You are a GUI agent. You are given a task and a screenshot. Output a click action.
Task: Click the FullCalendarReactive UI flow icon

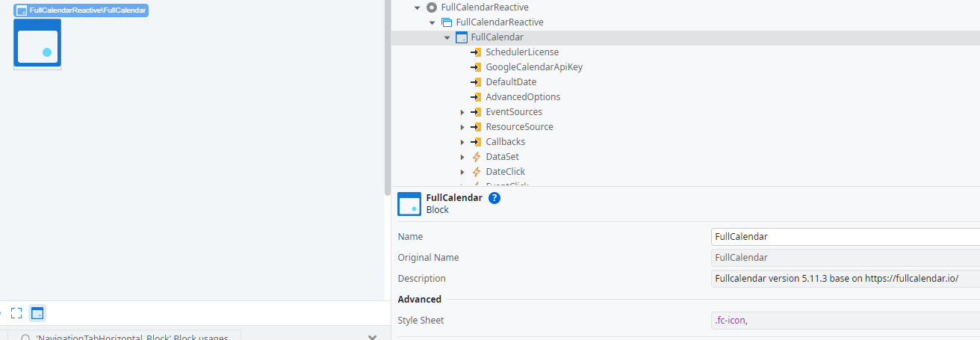click(446, 22)
